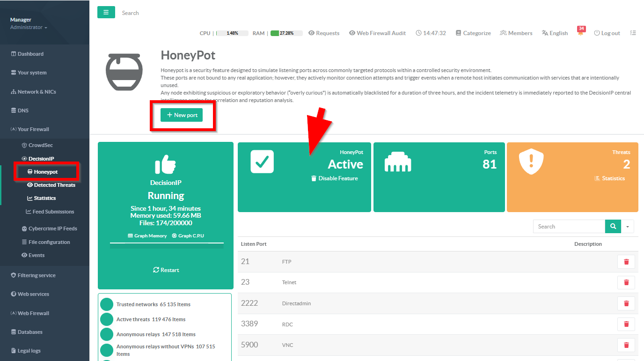Click the New port button
The width and height of the screenshot is (644, 361).
182,115
